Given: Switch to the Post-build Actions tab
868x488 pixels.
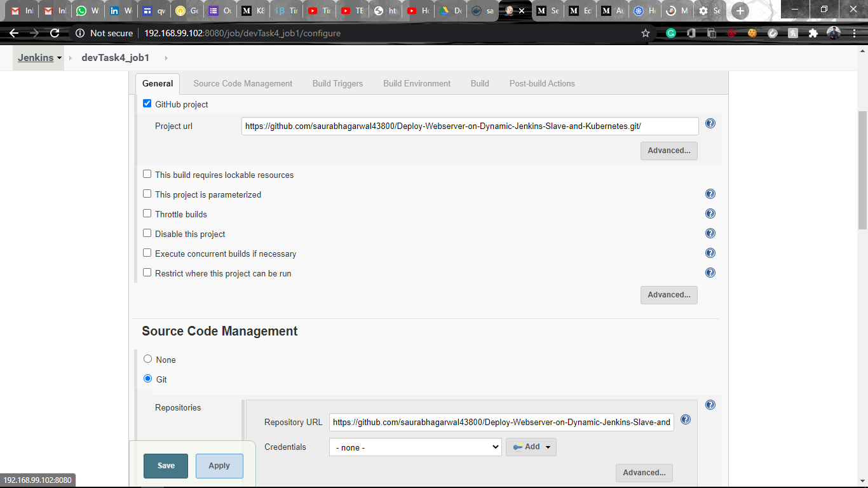Looking at the screenshot, I should pos(541,83).
